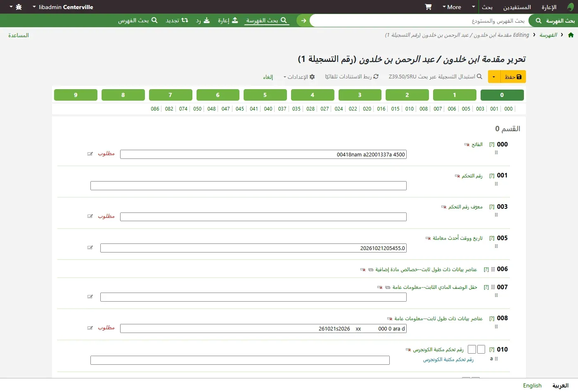Open the More menu in header
The height and width of the screenshot is (392, 578).
click(452, 7)
